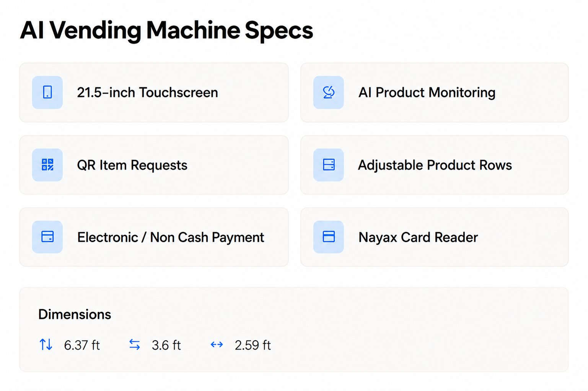Click the 2.59 ft dimension value
This screenshot has width=588, height=391.
pyautogui.click(x=253, y=345)
